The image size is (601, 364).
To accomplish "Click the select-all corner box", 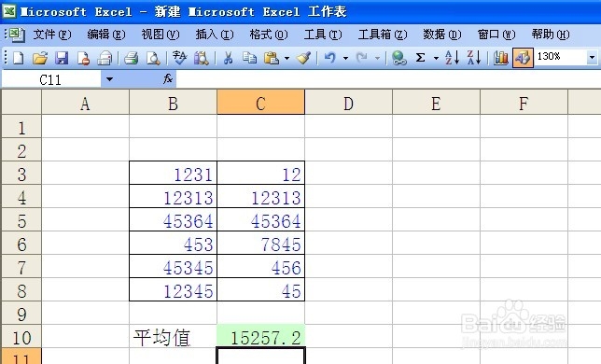I will (21, 103).
